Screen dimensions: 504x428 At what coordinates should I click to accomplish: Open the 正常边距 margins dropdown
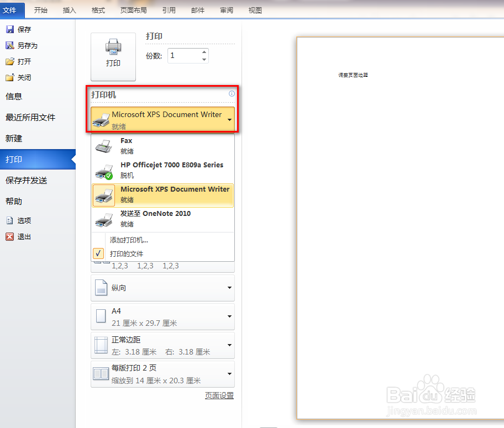[x=229, y=345]
